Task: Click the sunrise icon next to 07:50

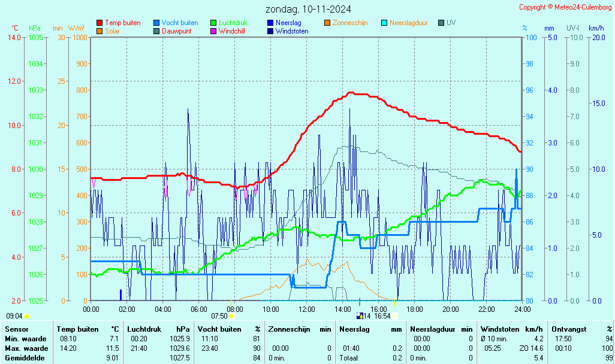Action: tap(232, 316)
